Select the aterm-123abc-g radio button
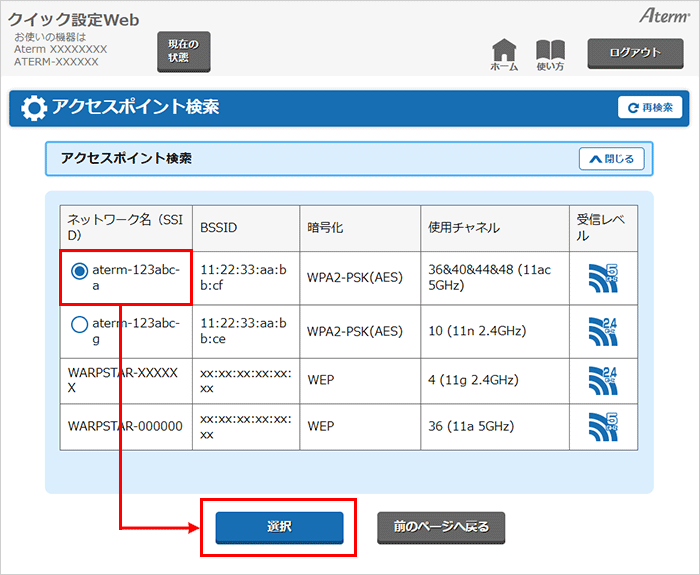This screenshot has height=575, width=700. click(79, 323)
